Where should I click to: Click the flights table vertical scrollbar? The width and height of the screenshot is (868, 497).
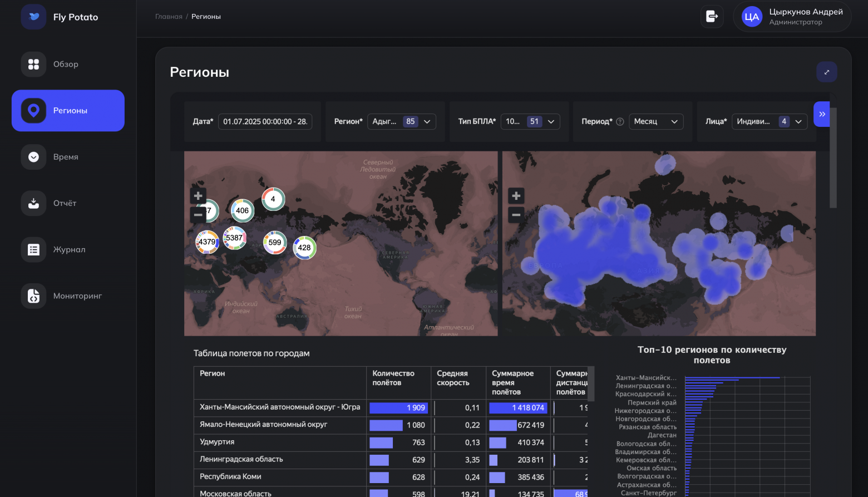coord(591,384)
